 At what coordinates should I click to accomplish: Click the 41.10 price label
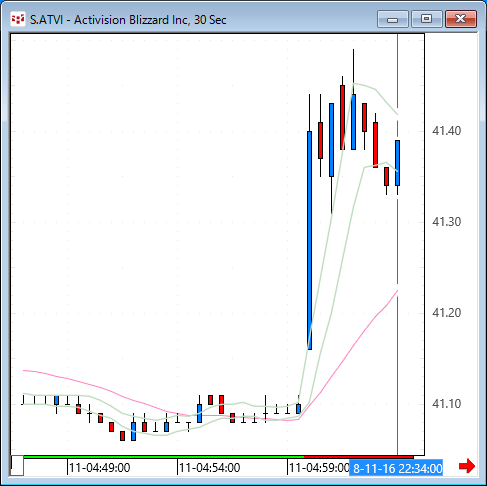coord(446,404)
